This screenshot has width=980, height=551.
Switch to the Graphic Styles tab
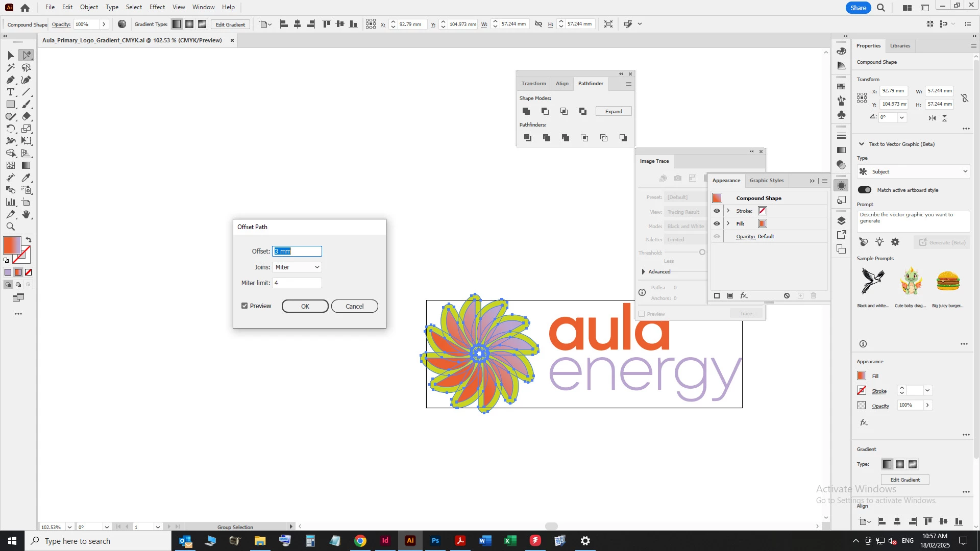(766, 181)
